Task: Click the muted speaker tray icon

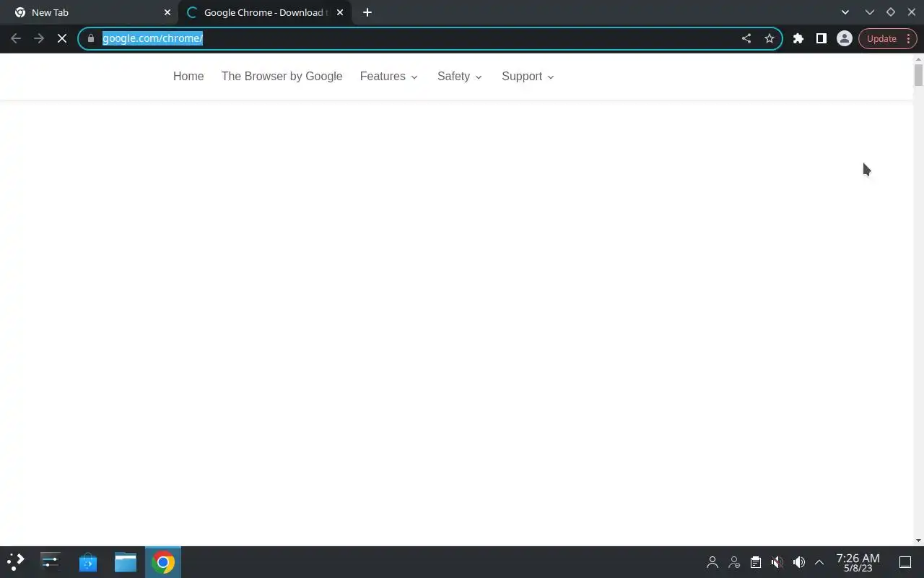Action: (x=777, y=562)
